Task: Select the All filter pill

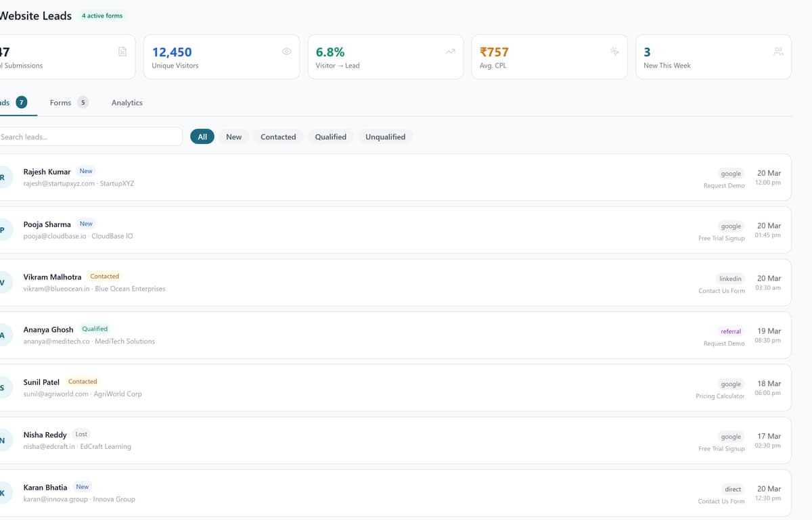Action: click(202, 137)
